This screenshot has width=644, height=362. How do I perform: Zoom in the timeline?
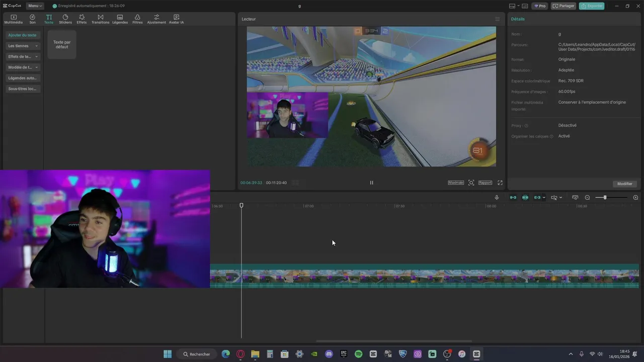[x=635, y=198]
